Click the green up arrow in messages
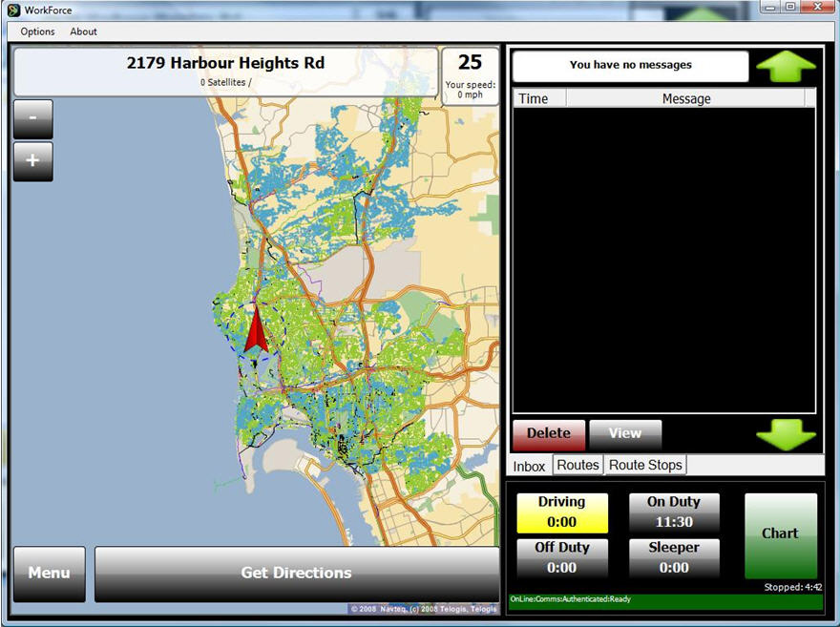The height and width of the screenshot is (627, 840). pyautogui.click(x=786, y=67)
